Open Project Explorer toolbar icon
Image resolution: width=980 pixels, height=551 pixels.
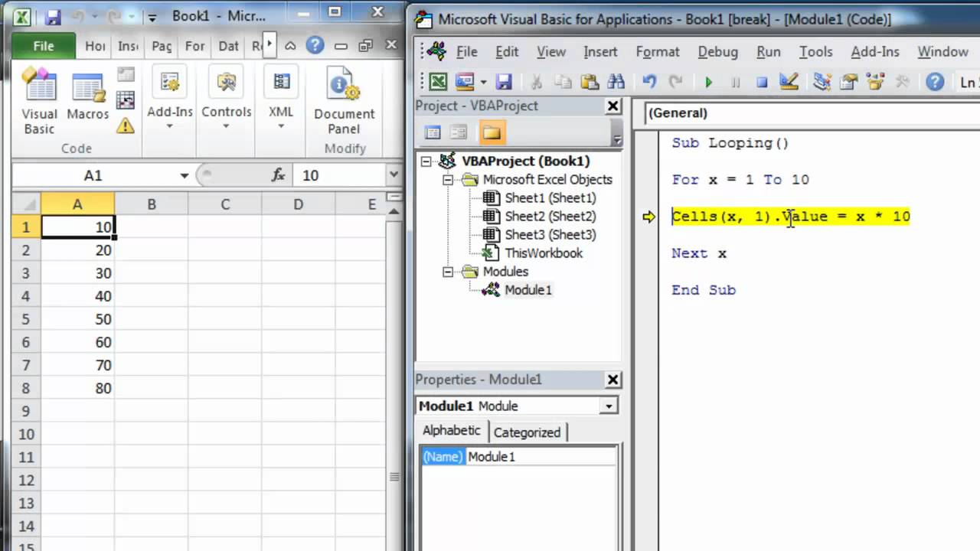click(822, 81)
